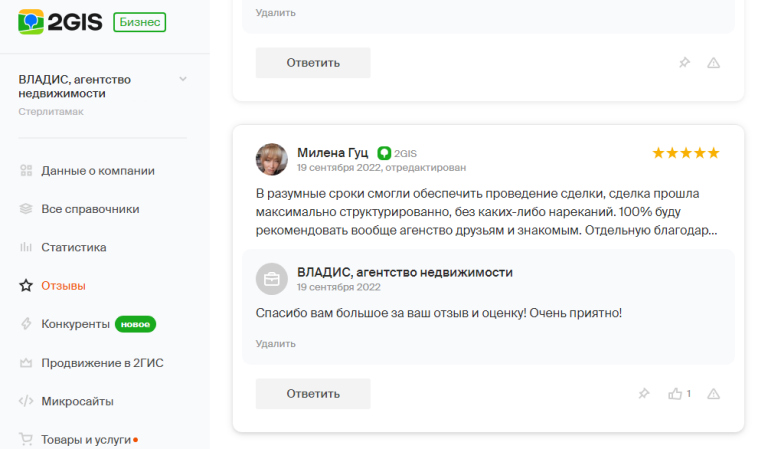Image resolution: width=768 pixels, height=449 pixels.
Task: Click Удалить on the top partially visible reply
Action: [275, 13]
